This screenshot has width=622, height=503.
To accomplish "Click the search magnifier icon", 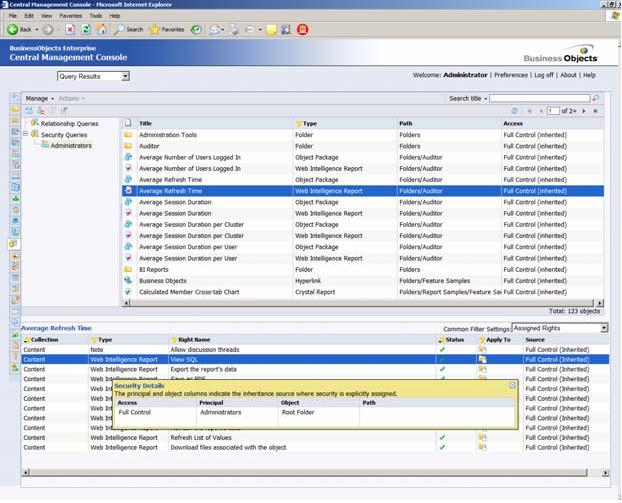I will 595,98.
